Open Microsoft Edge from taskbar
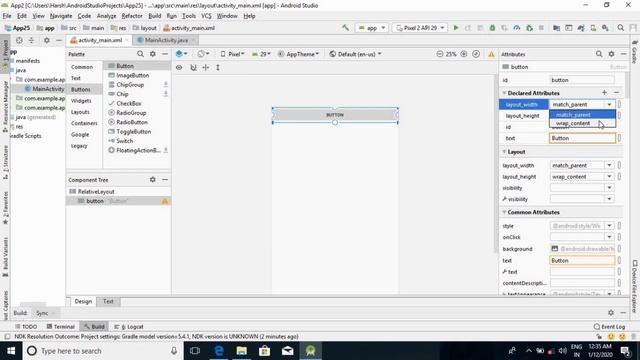640x360 pixels. [219, 351]
